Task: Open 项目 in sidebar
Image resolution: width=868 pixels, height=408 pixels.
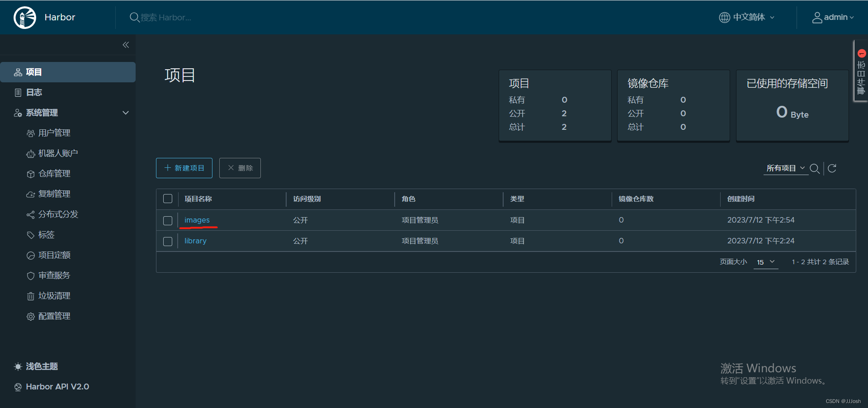Action: pyautogui.click(x=68, y=72)
